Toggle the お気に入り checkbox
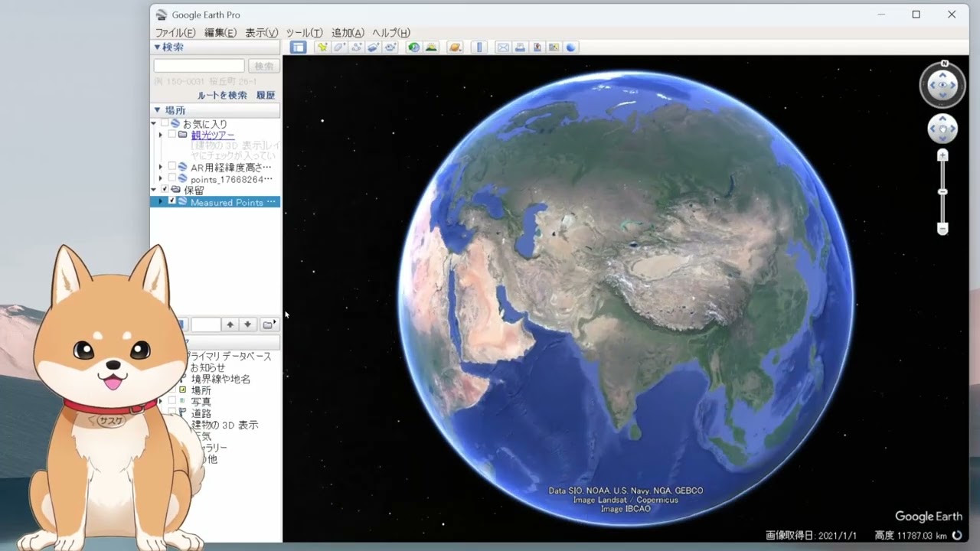 (x=164, y=123)
